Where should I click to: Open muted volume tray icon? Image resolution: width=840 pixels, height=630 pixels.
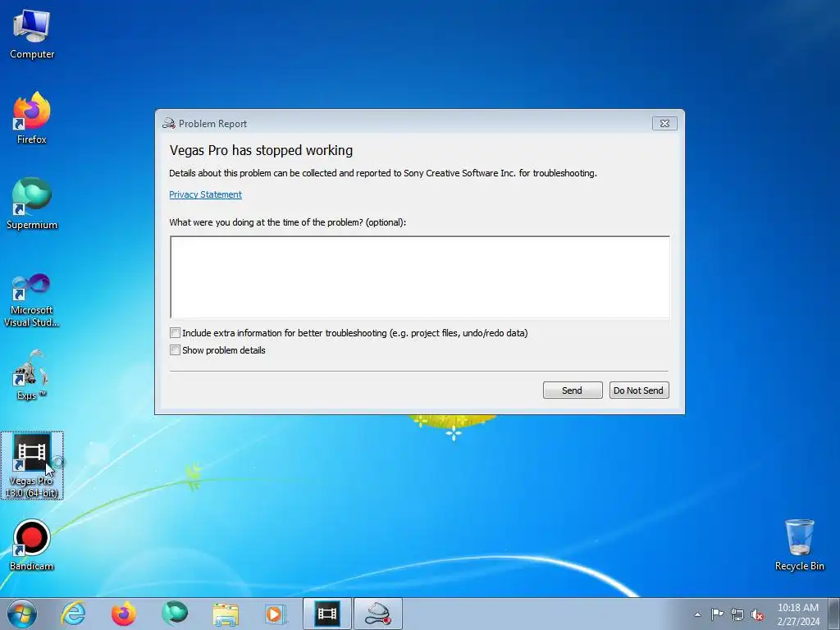pos(757,614)
